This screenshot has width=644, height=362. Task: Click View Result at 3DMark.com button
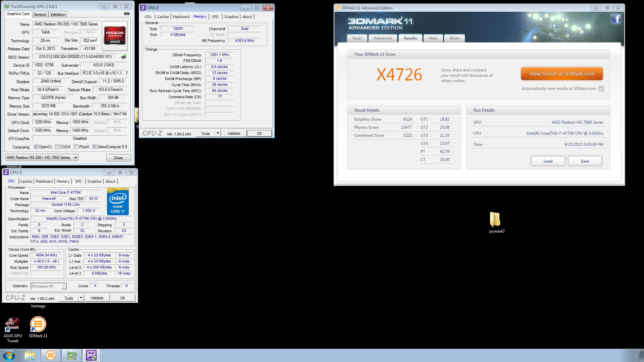tap(562, 74)
